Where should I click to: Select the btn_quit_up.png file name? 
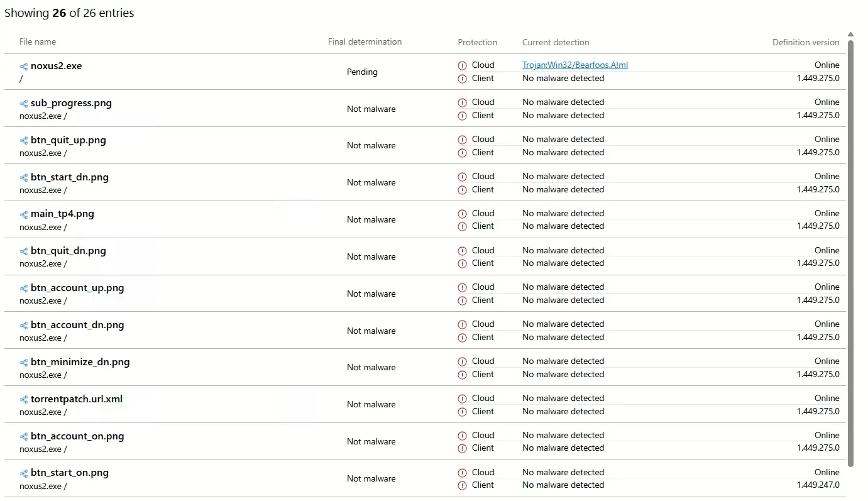(69, 140)
